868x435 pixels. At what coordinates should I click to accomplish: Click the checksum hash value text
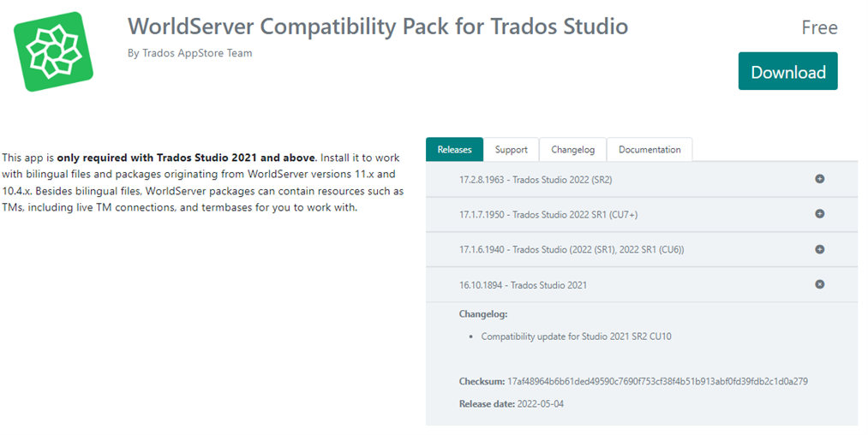tap(657, 381)
